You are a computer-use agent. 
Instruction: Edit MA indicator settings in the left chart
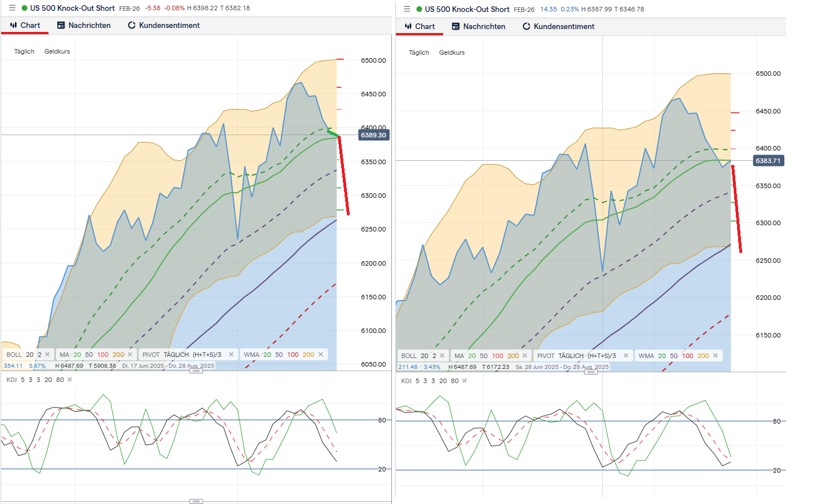point(64,355)
